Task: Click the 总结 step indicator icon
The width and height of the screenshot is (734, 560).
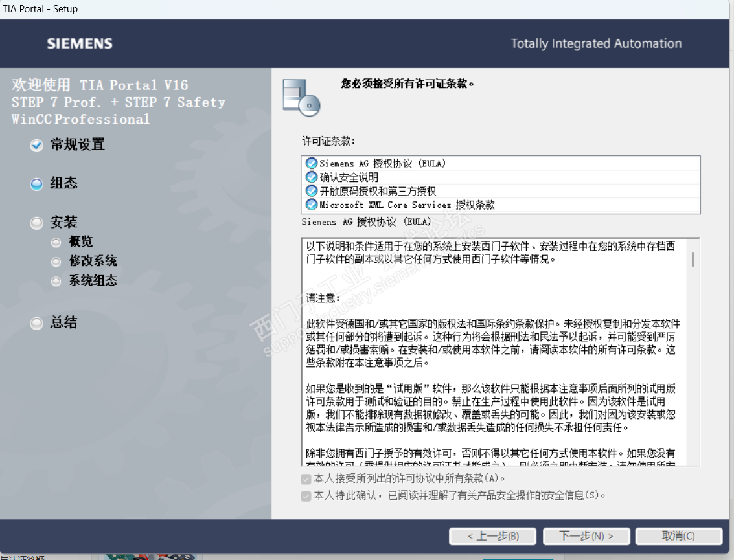Action: pyautogui.click(x=36, y=323)
